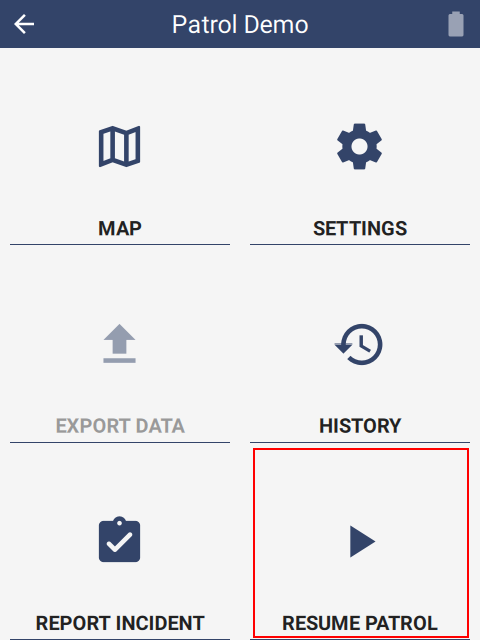The height and width of the screenshot is (640, 480).
Task: Open the folded map icon
Action: tap(120, 147)
